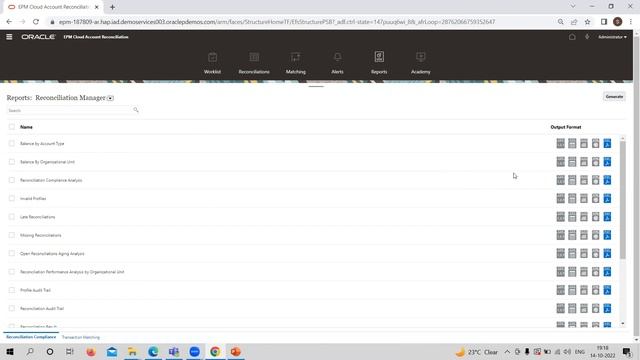Open Microsoft Edge from the taskbar

(x=153, y=351)
